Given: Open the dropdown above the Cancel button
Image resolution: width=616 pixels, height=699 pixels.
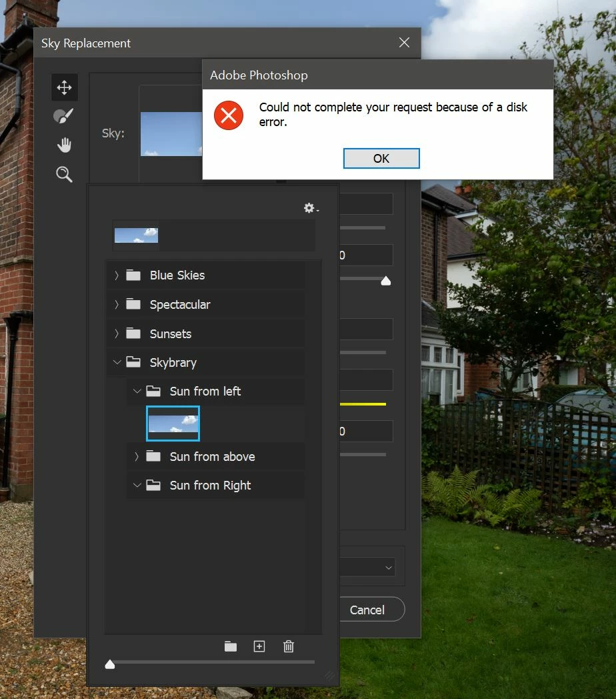Looking at the screenshot, I should click(367, 568).
